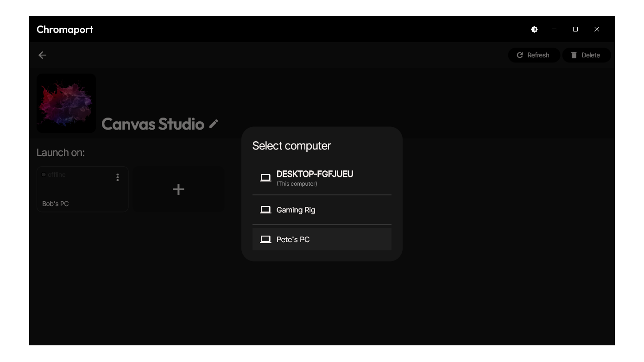Toggle the brightness theme icon in title bar

534,29
